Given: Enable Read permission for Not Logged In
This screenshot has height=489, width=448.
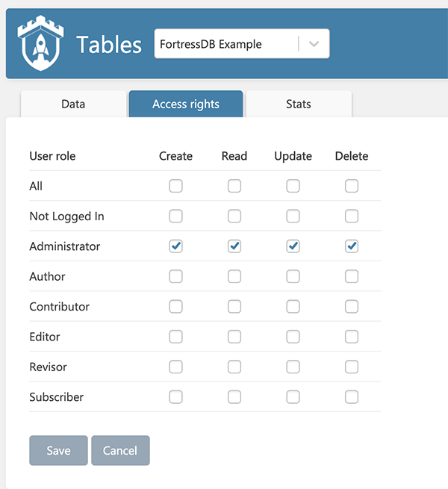Looking at the screenshot, I should 234,217.
